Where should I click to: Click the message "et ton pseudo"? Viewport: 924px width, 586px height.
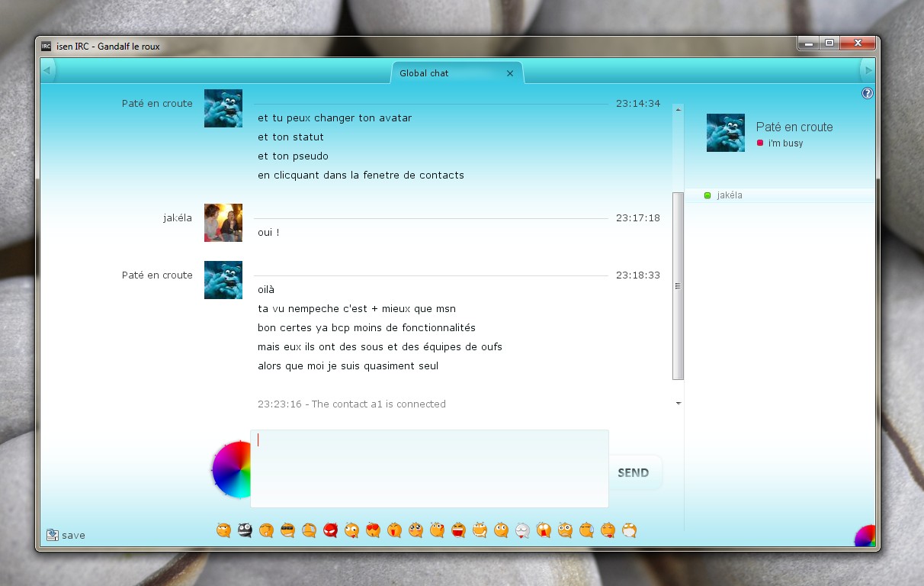coord(293,156)
